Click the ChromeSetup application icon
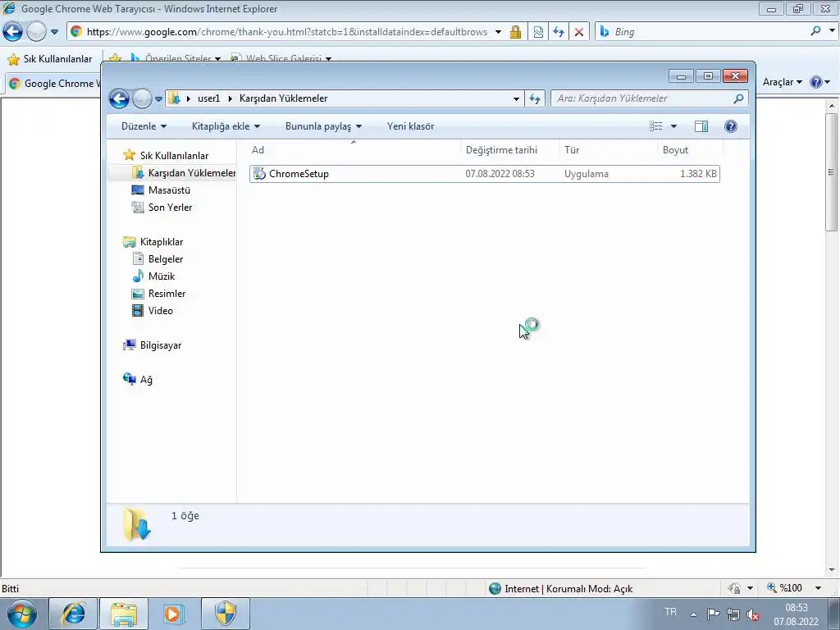 [259, 174]
